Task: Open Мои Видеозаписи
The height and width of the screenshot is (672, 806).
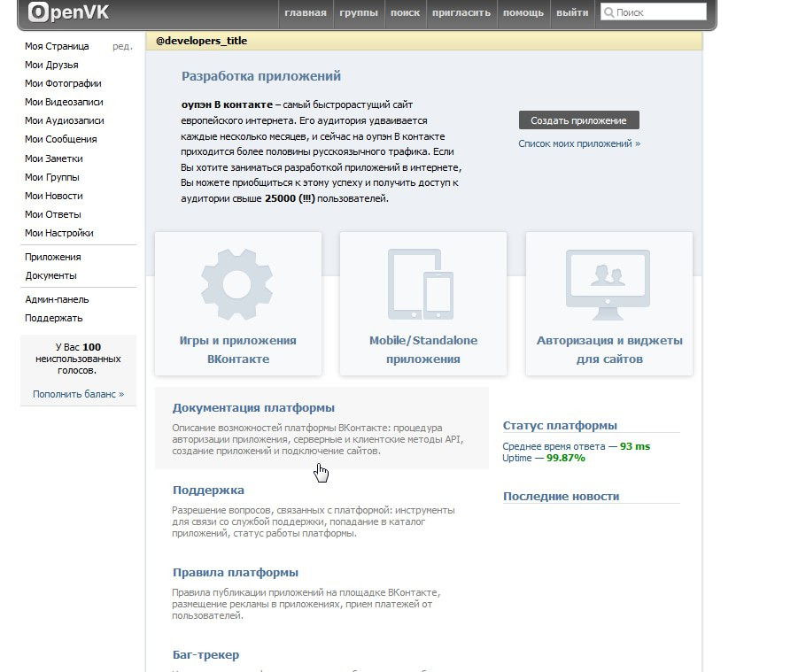Action: [64, 102]
